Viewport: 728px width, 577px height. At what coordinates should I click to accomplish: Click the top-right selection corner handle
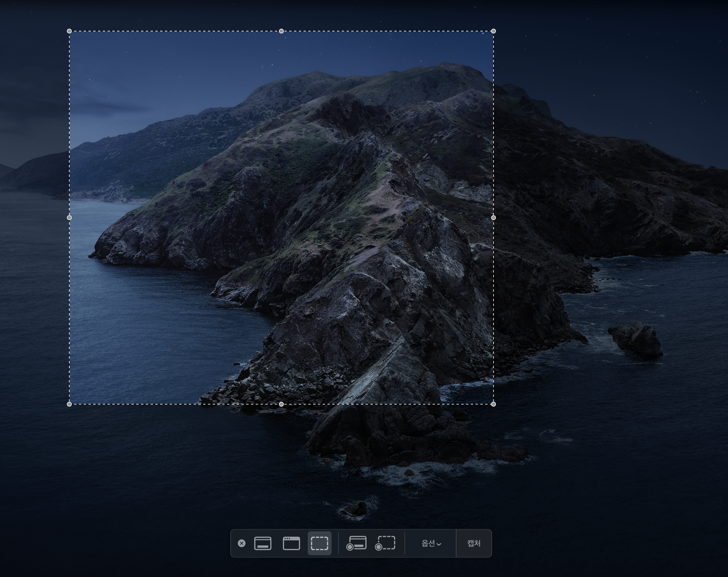pyautogui.click(x=493, y=31)
